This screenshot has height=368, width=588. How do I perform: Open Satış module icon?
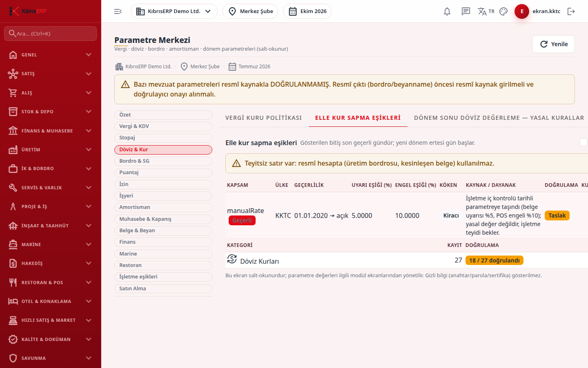click(x=13, y=74)
